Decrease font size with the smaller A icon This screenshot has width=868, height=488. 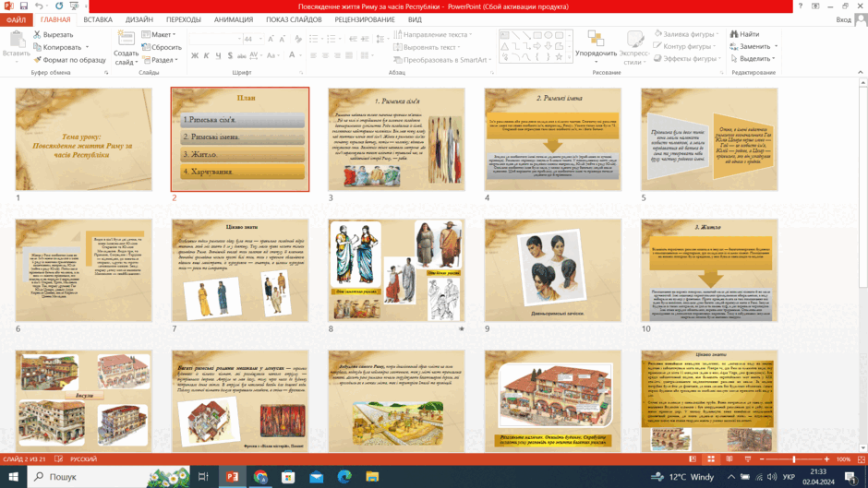click(x=283, y=39)
